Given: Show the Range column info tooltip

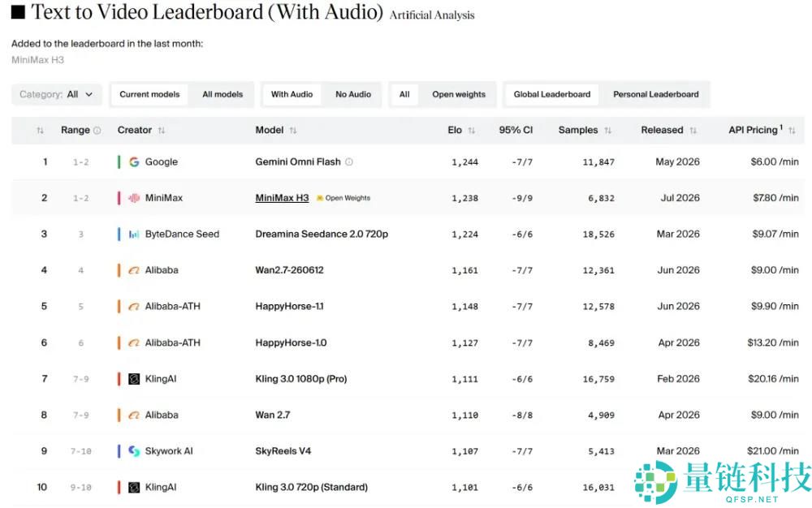Looking at the screenshot, I should [x=97, y=131].
